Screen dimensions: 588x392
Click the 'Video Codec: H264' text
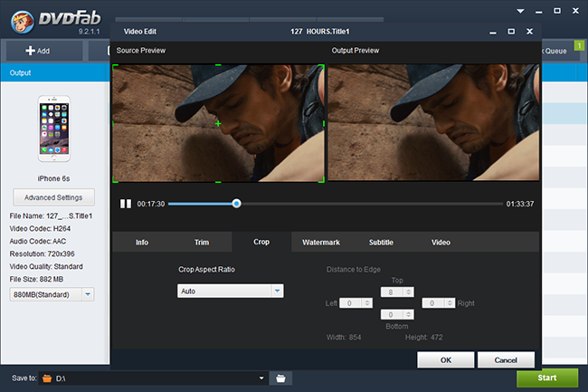40,228
